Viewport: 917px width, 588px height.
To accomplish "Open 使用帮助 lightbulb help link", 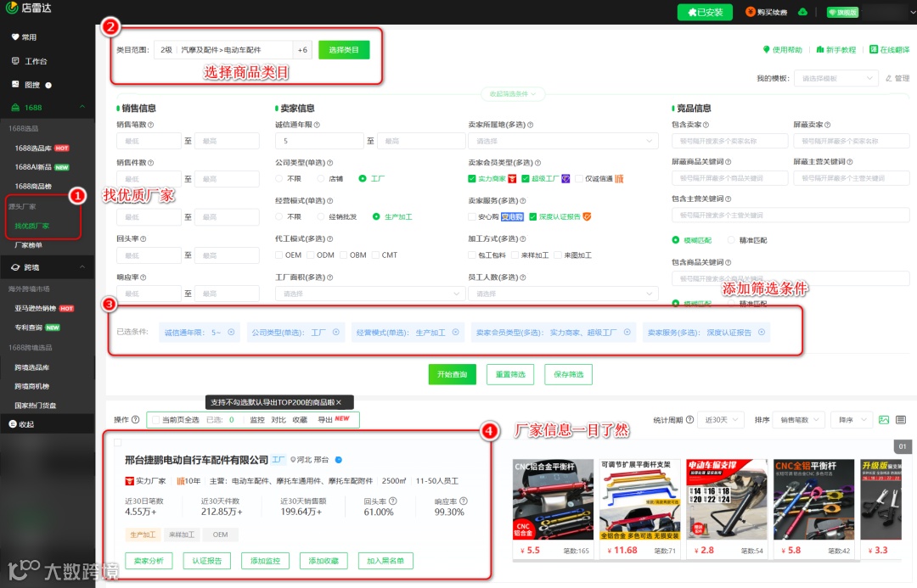I will click(x=783, y=50).
